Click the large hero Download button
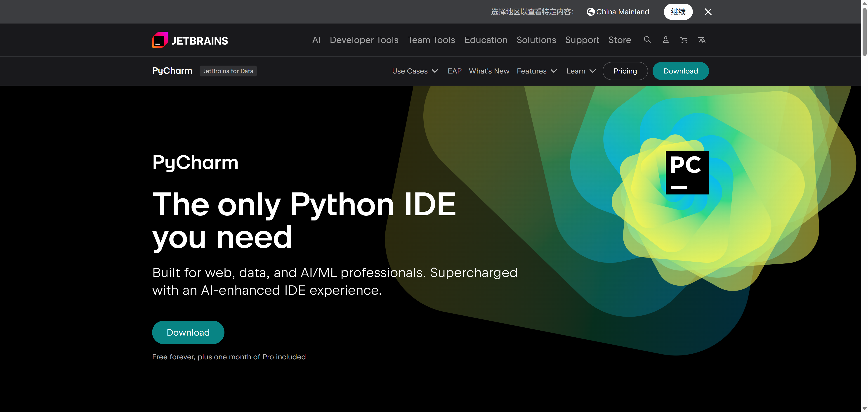Viewport: 868px width, 412px height. pyautogui.click(x=188, y=332)
